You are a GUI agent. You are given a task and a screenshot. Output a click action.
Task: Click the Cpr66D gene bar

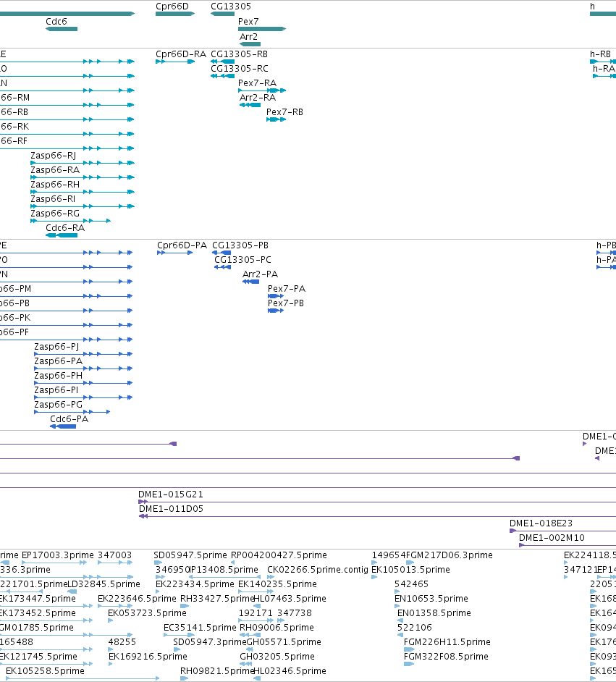pos(175,14)
